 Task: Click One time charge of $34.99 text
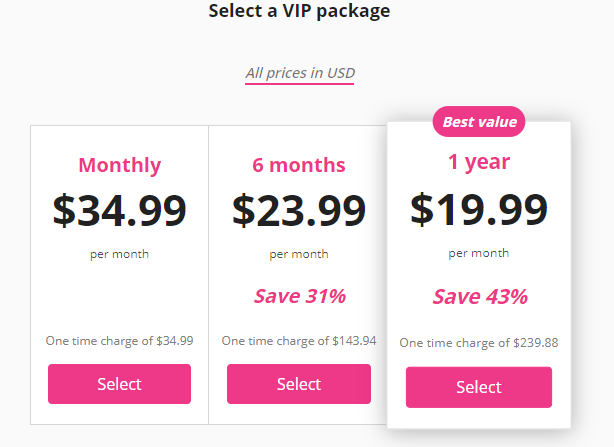(119, 341)
